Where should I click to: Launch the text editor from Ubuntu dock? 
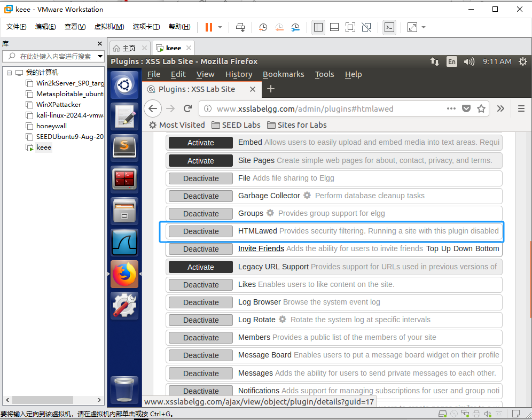124,116
